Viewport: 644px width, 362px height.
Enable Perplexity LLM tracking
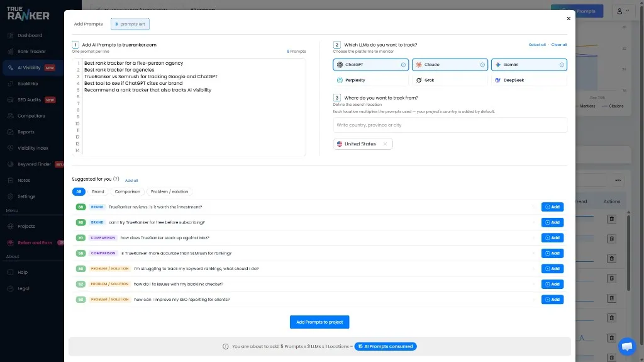(x=370, y=80)
